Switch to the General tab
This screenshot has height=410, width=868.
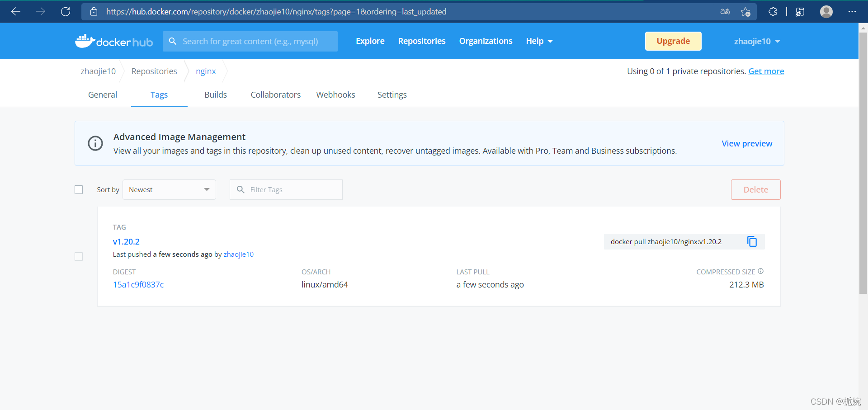[103, 94]
